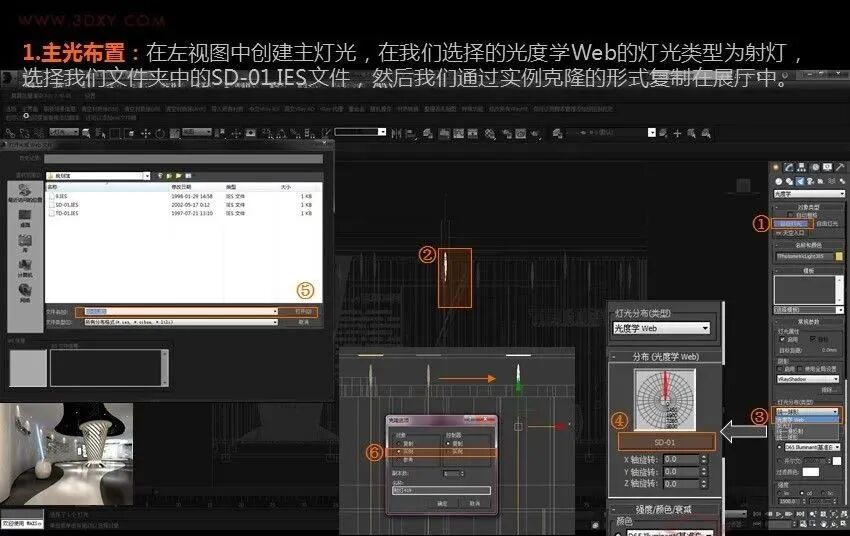The height and width of the screenshot is (536, 850).
Task: Toggle Use Global Settings shadows checkbox
Action: tap(800, 369)
